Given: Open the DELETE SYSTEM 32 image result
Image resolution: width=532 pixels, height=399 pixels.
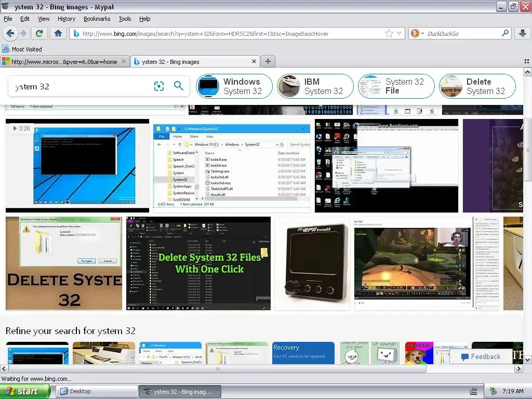Looking at the screenshot, I should (x=64, y=263).
